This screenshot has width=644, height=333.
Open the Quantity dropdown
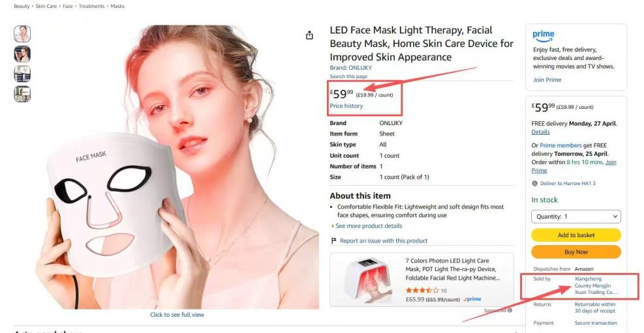(x=576, y=216)
